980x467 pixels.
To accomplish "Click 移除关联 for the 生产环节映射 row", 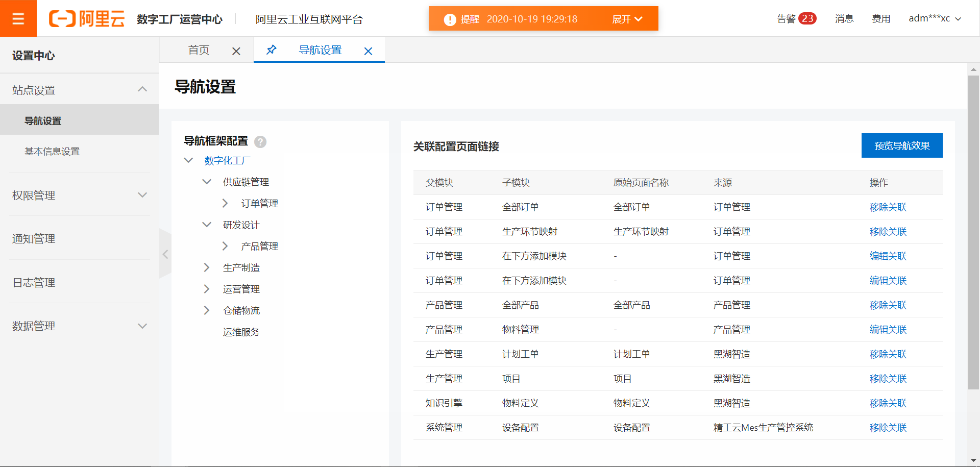I will 888,231.
